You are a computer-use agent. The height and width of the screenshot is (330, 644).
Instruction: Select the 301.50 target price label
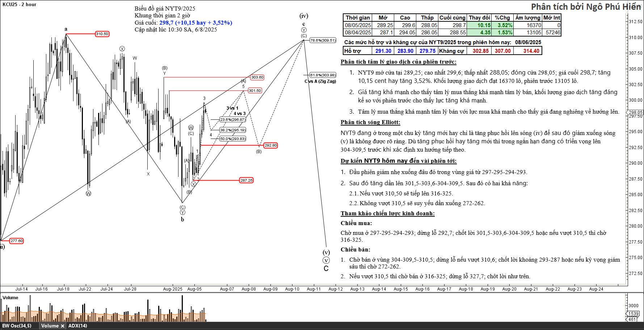255,91
